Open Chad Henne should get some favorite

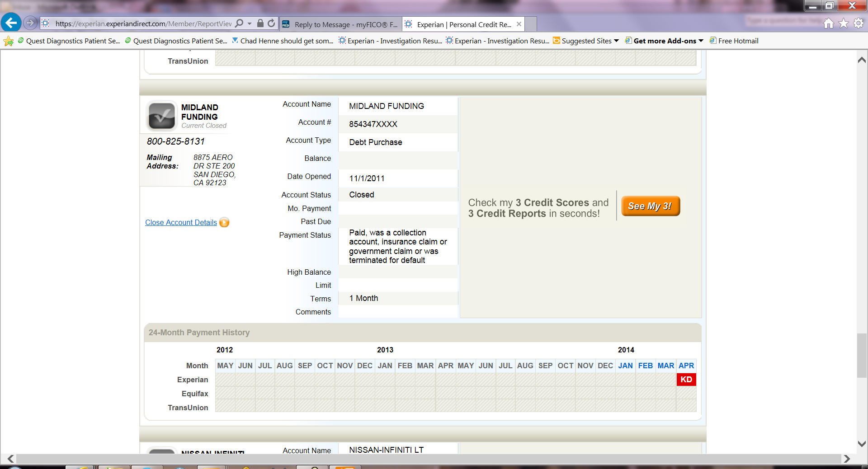click(283, 41)
